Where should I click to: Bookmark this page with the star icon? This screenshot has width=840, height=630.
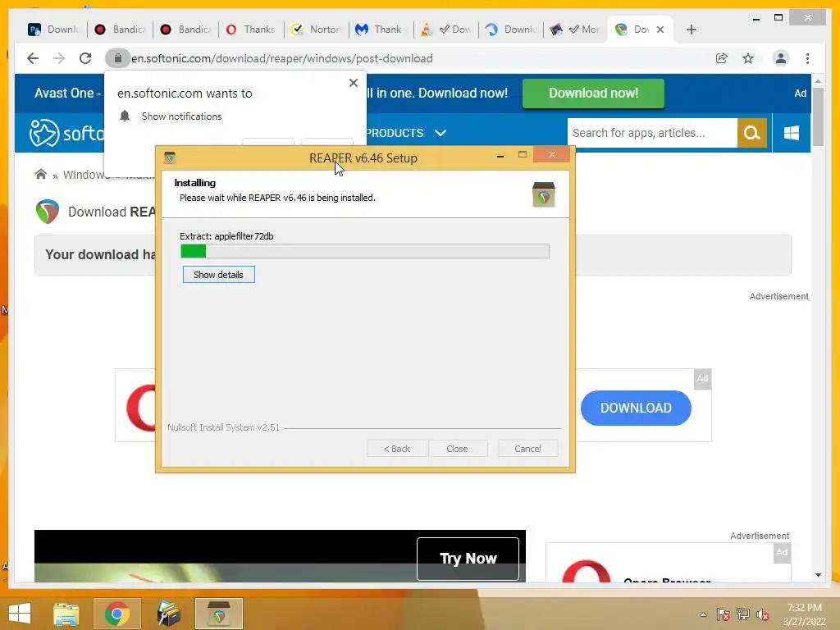(748, 58)
